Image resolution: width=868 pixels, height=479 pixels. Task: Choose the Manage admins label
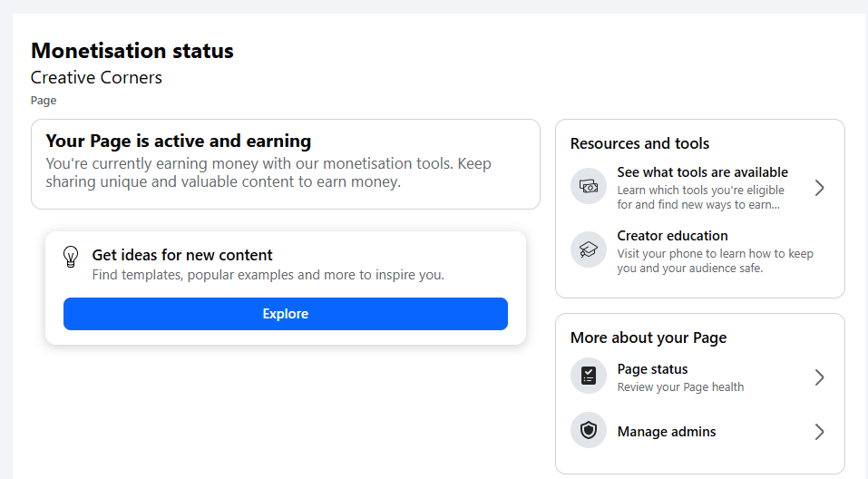click(x=667, y=432)
